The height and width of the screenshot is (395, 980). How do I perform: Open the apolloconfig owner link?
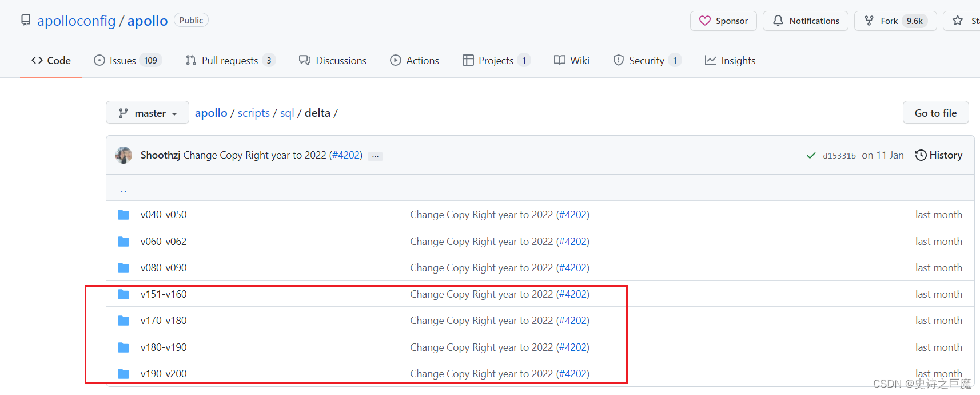(77, 21)
